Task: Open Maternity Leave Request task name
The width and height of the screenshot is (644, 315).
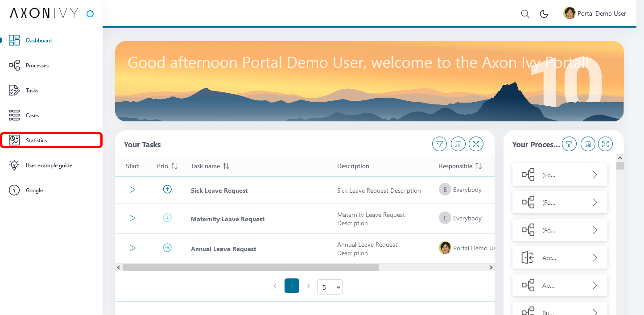Action: pos(227,219)
